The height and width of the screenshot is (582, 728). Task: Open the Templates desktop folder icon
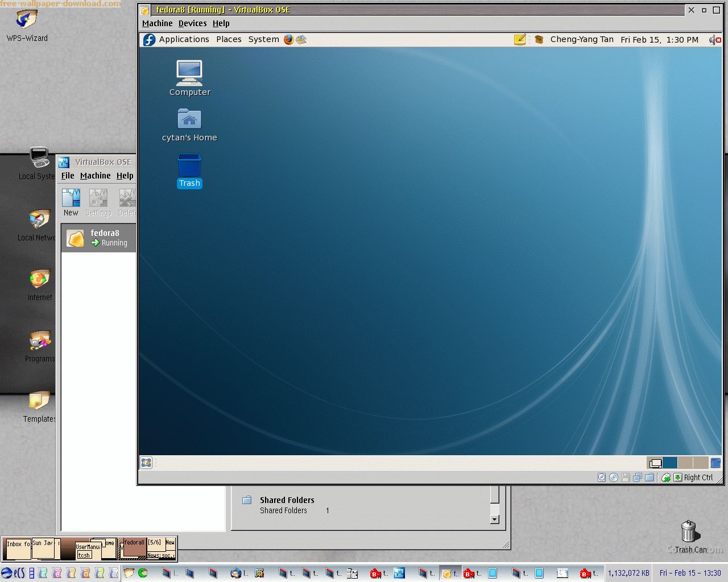(39, 407)
